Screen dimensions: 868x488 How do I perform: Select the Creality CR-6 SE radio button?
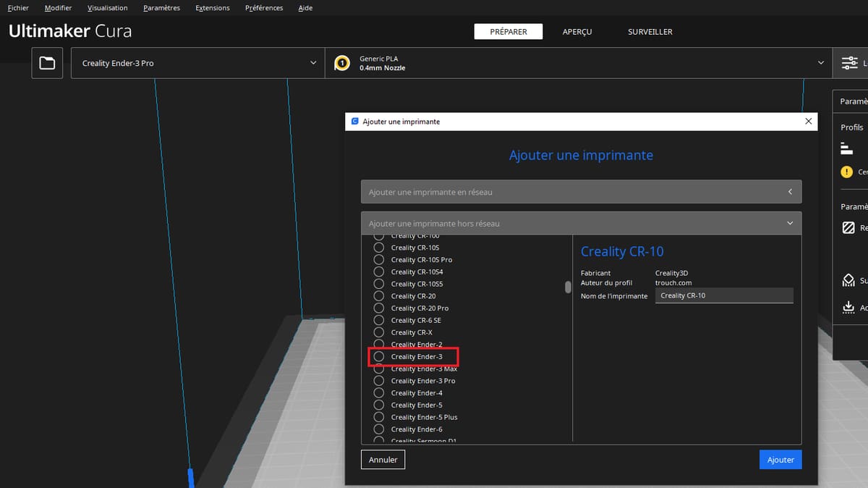(x=379, y=320)
